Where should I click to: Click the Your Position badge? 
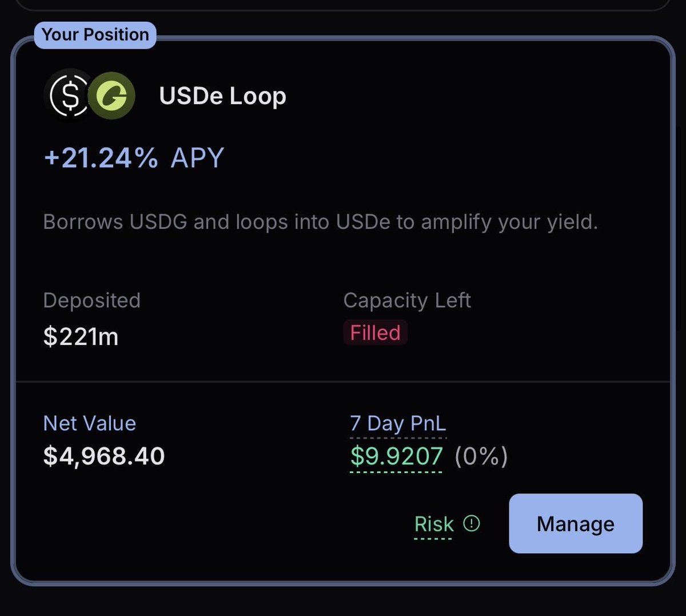95,35
